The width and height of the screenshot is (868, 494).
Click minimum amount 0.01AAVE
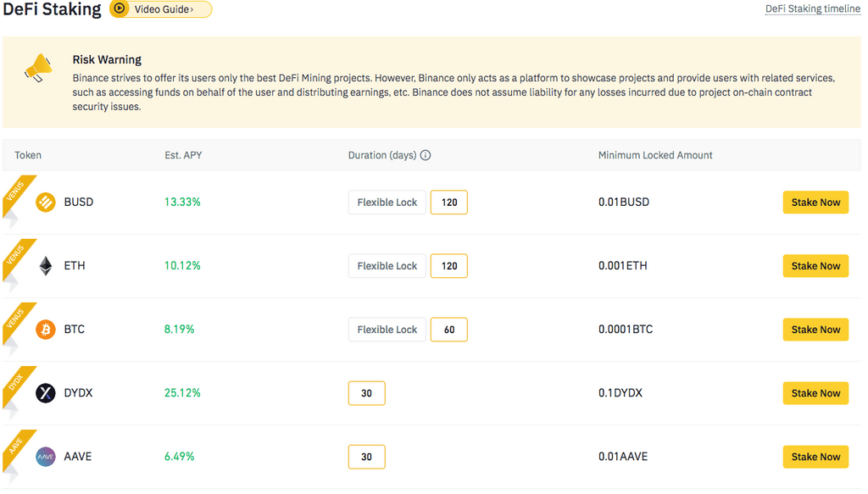click(623, 457)
